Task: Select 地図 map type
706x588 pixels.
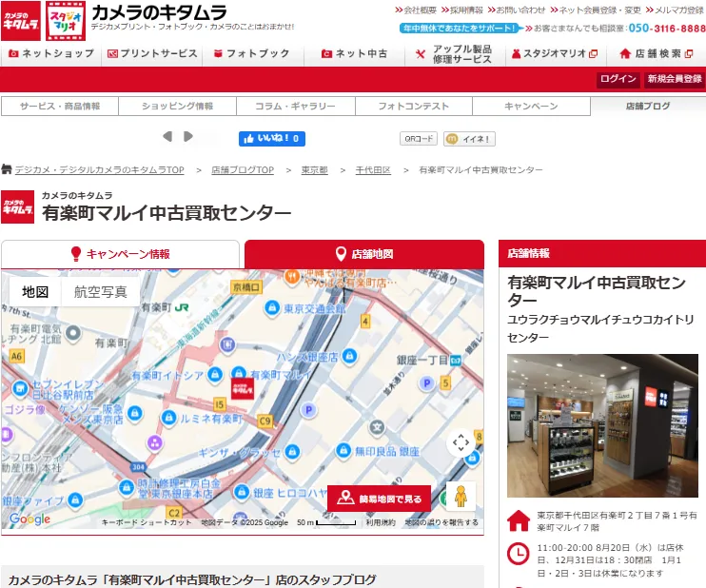Action: (35, 292)
